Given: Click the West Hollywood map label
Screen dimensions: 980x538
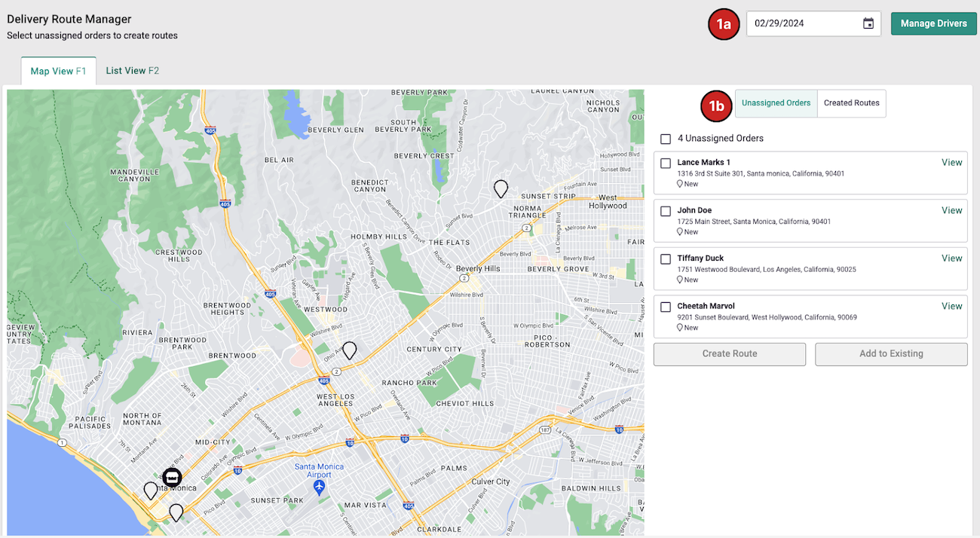Looking at the screenshot, I should pos(608,202).
